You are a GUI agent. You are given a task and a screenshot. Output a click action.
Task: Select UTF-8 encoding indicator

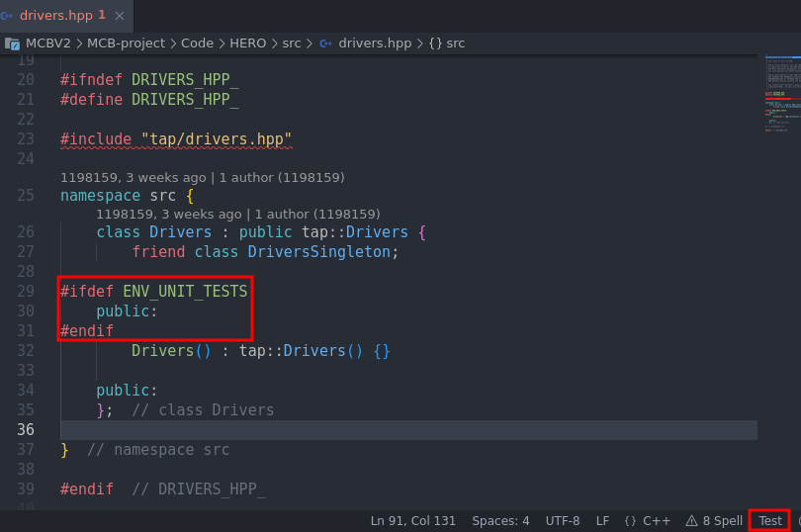tap(562, 520)
